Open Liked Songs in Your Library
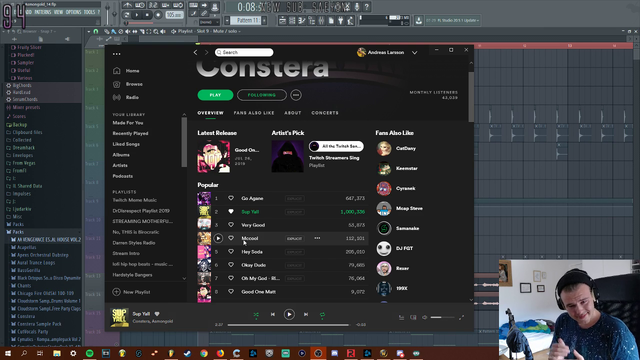The width and height of the screenshot is (640, 360). click(126, 144)
